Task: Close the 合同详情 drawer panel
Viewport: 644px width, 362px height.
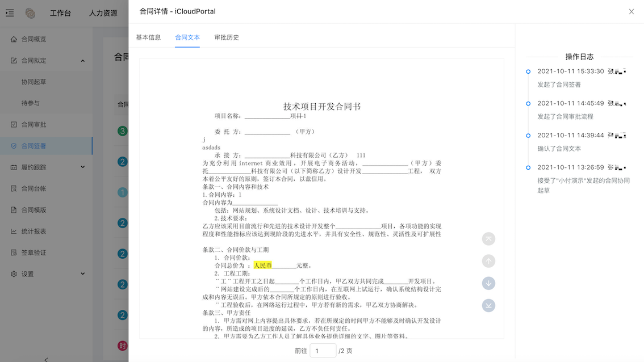Action: click(x=631, y=11)
